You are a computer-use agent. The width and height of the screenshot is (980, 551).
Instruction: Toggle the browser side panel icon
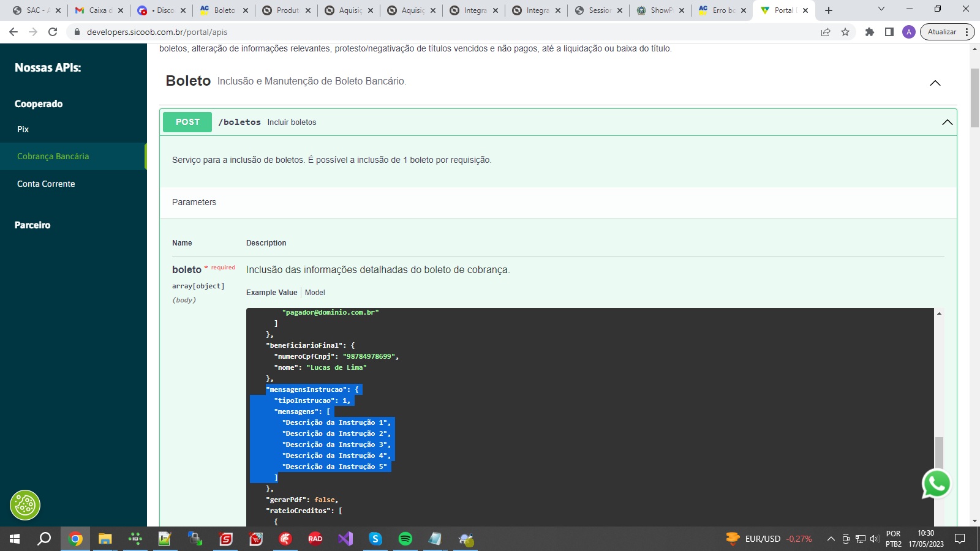(889, 32)
